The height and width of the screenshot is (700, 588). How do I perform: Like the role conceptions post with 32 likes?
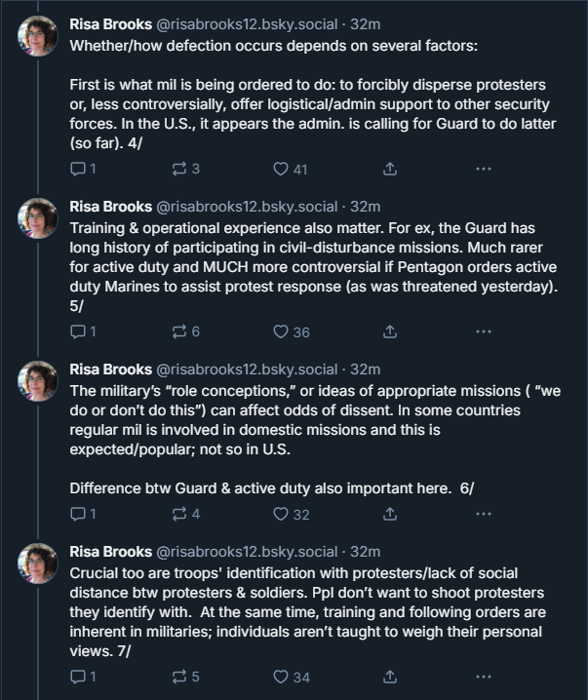(x=292, y=514)
